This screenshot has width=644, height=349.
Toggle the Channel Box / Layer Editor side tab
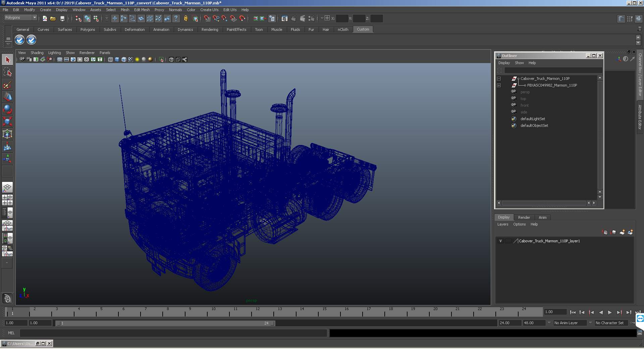640,74
